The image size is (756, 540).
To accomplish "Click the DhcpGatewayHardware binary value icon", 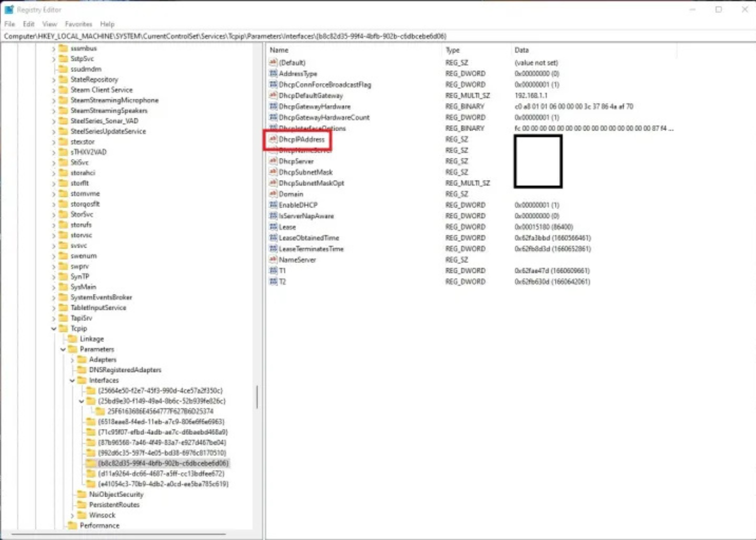I will (273, 106).
